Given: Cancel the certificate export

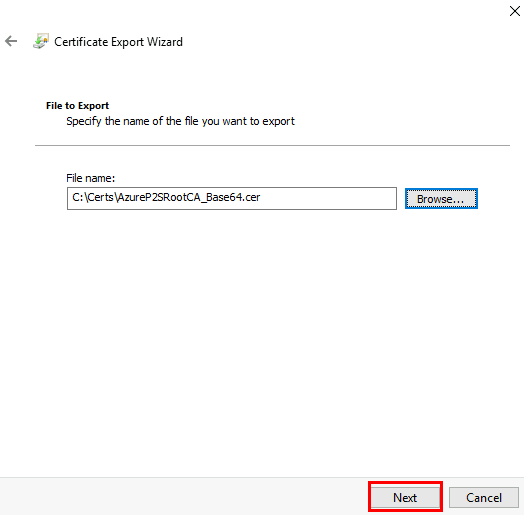Looking at the screenshot, I should [x=484, y=497].
